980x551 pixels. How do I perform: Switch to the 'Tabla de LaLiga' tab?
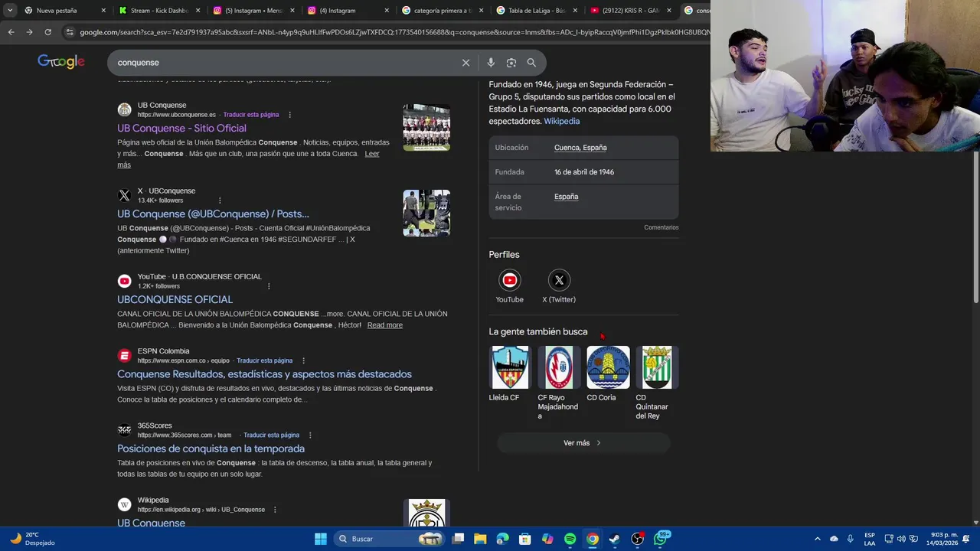click(x=536, y=11)
